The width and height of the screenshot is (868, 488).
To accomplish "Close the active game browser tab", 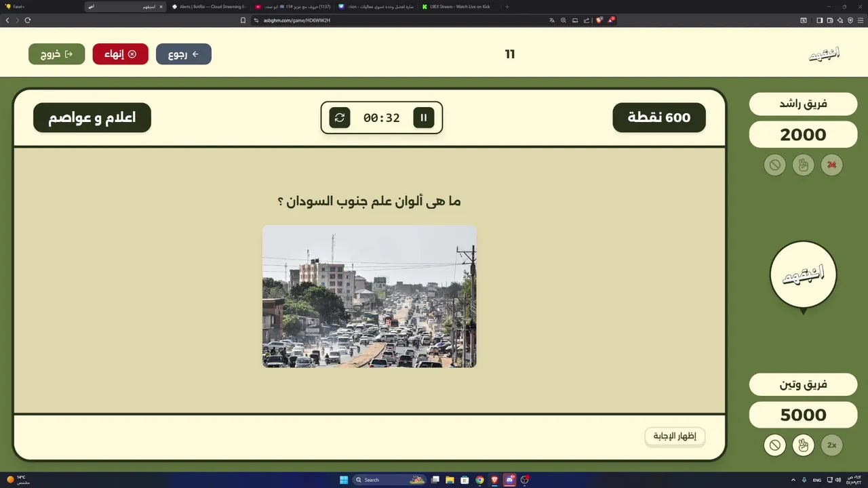I will pos(161,7).
